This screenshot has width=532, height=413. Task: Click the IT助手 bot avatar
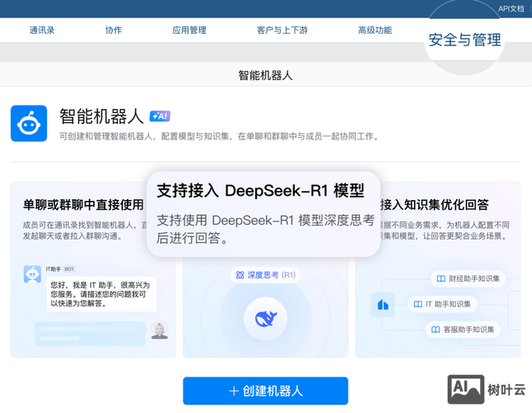[x=32, y=274]
